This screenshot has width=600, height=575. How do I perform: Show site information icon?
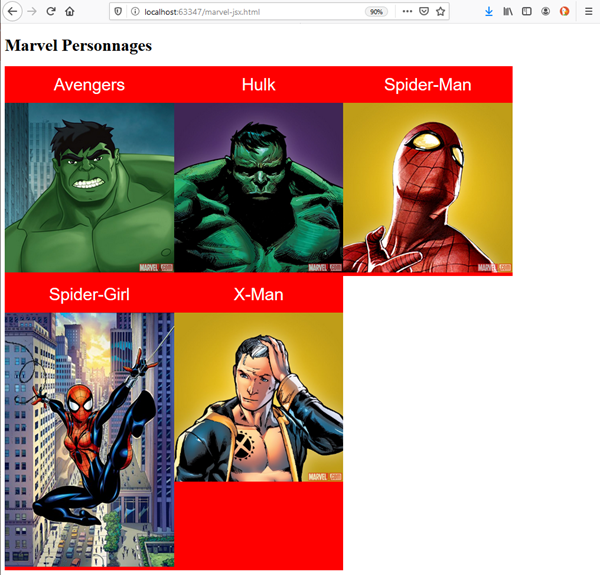click(x=135, y=11)
